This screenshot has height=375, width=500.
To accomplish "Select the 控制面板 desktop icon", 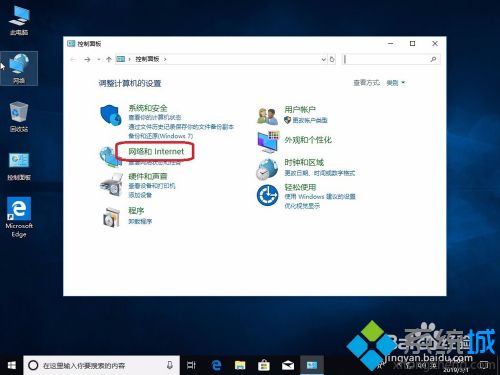I will (19, 166).
